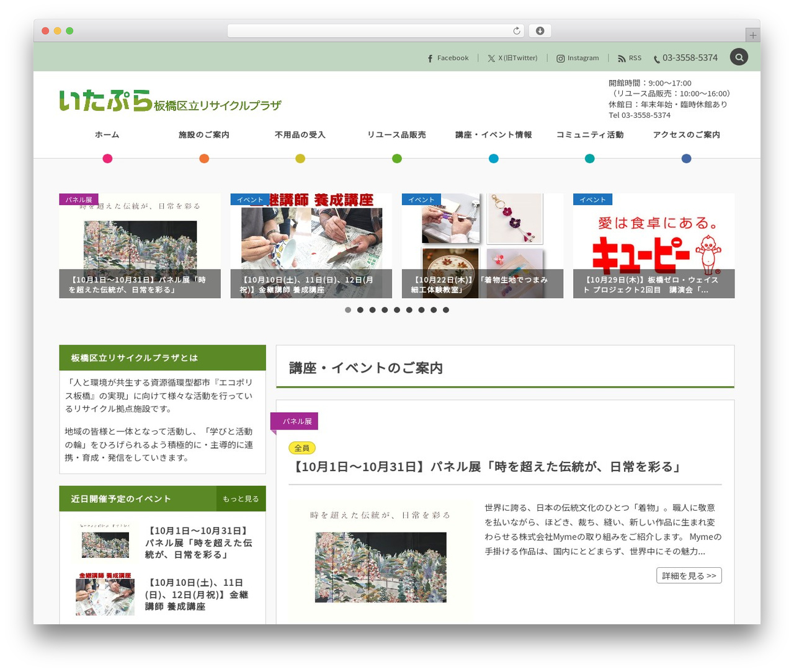Click the browser address bar
The image size is (794, 672).
pyautogui.click(x=375, y=30)
